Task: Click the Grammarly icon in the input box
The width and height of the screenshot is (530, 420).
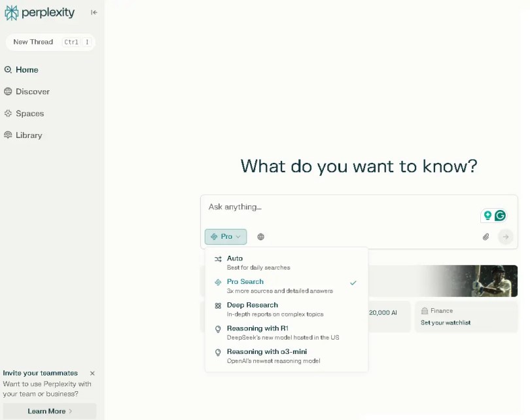Action: pyautogui.click(x=500, y=216)
